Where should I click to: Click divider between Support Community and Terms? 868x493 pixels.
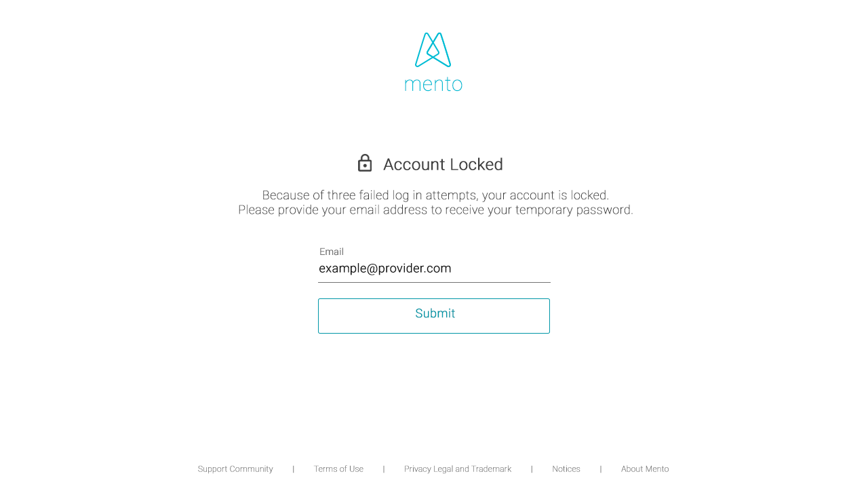tap(294, 469)
